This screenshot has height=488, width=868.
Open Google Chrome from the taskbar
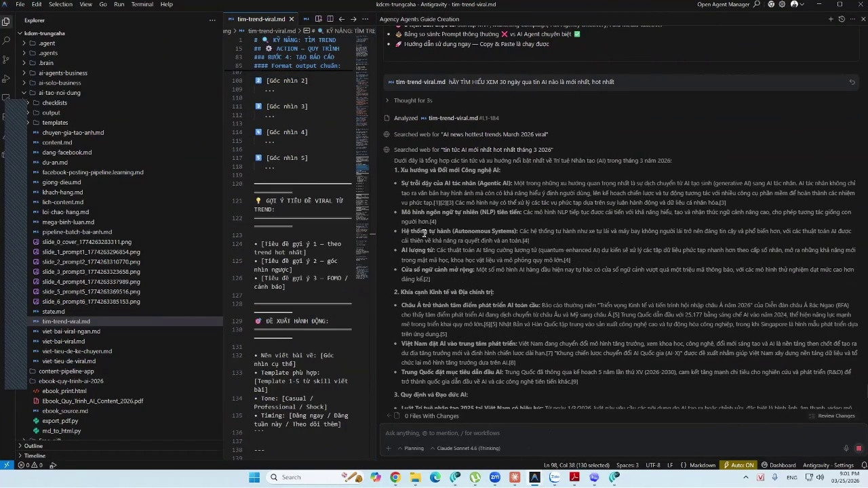click(395, 477)
